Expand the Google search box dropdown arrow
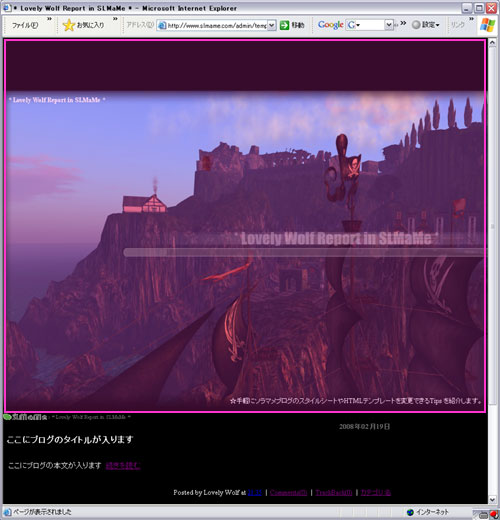 click(x=389, y=25)
